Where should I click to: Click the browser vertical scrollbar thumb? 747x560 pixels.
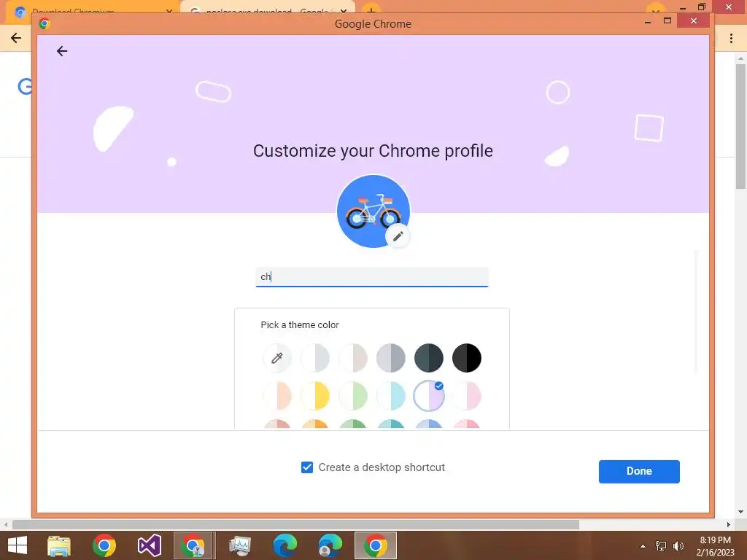(x=741, y=126)
